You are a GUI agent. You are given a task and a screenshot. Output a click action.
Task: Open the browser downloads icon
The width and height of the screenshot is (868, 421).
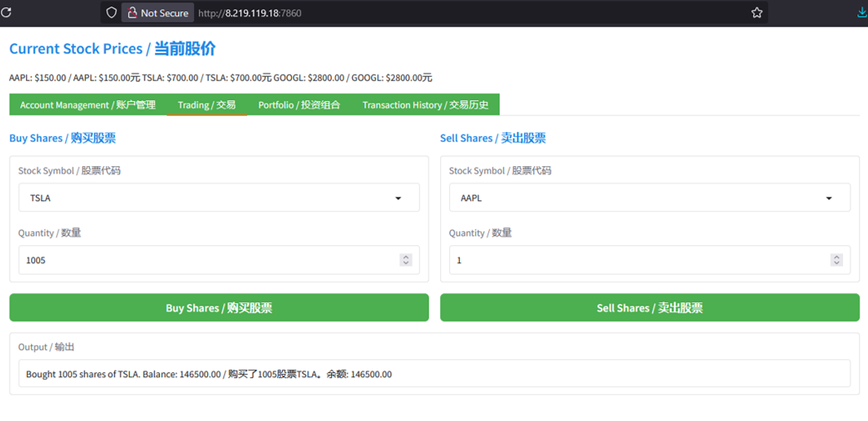click(861, 12)
